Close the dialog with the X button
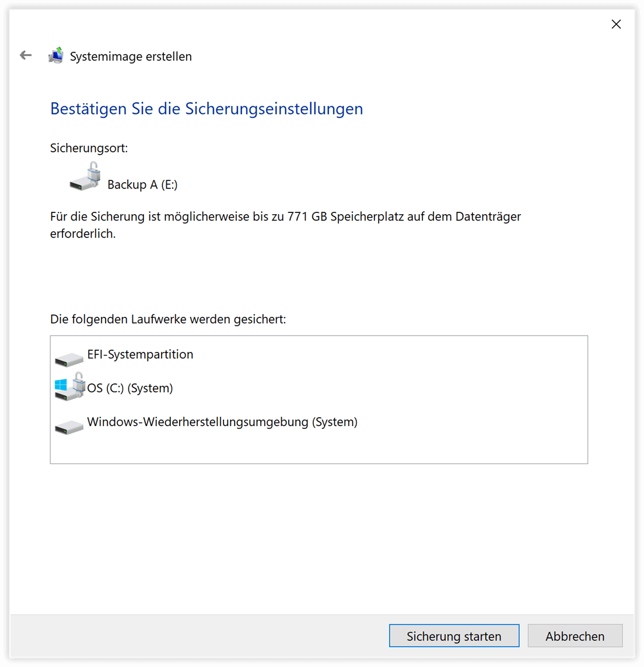This screenshot has width=644, height=667. pos(616,25)
